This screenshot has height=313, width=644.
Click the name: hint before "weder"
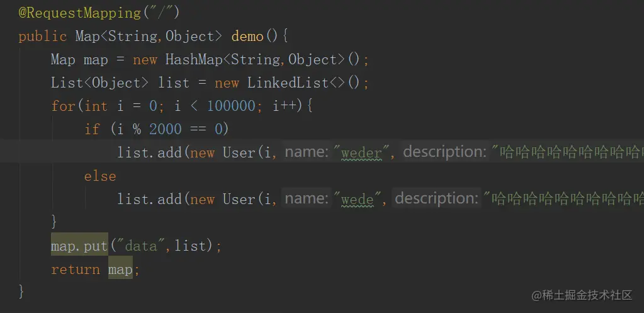(x=307, y=152)
